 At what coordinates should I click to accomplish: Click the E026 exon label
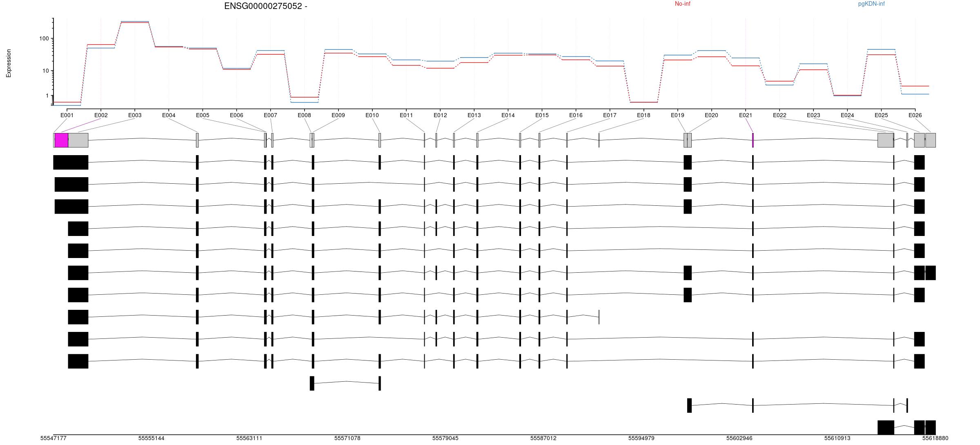(915, 115)
